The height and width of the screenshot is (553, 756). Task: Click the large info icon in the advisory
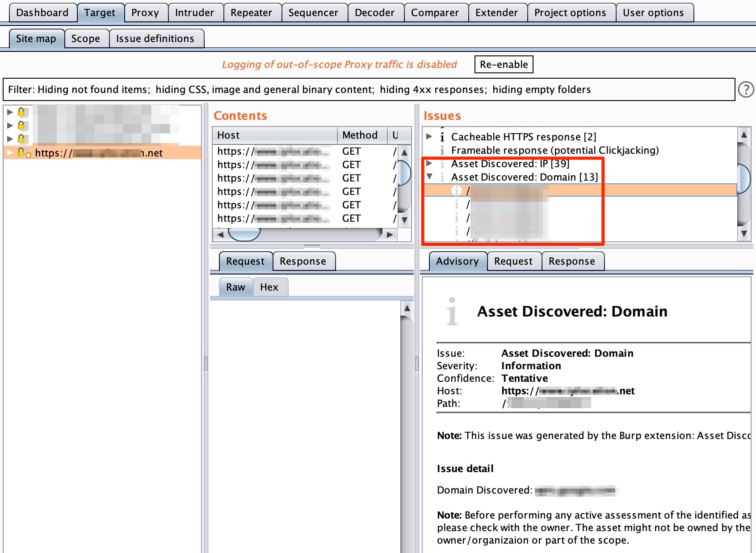(x=452, y=311)
